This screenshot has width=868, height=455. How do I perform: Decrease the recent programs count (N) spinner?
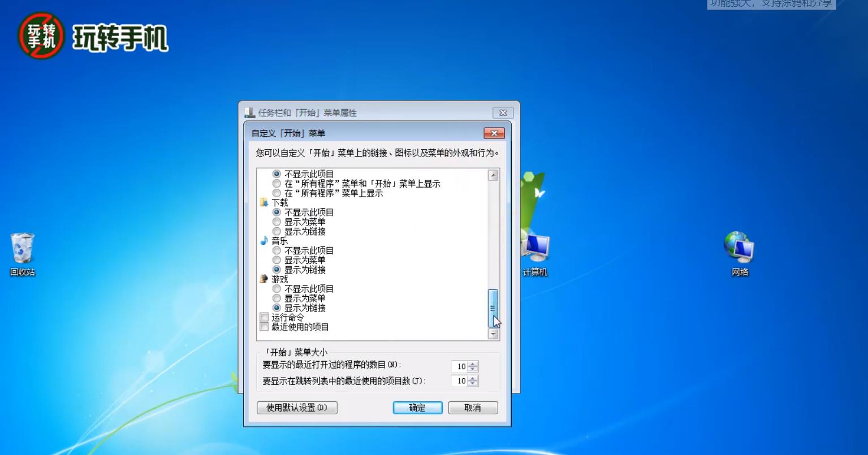click(473, 369)
